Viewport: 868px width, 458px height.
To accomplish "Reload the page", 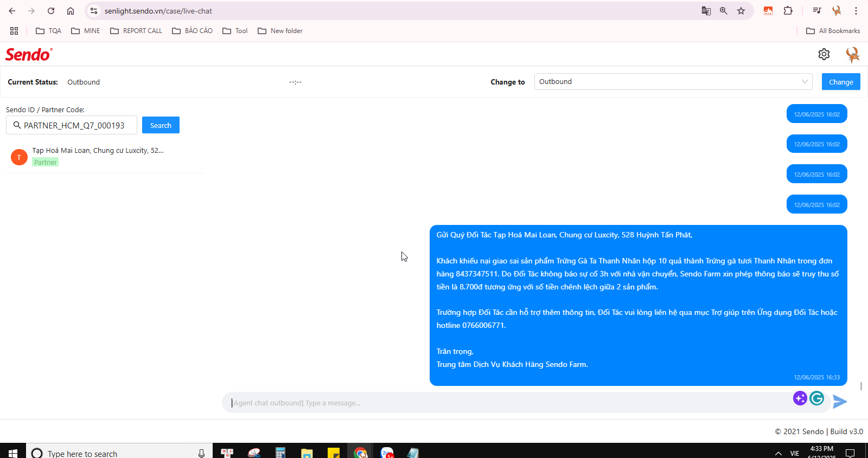I will (51, 11).
